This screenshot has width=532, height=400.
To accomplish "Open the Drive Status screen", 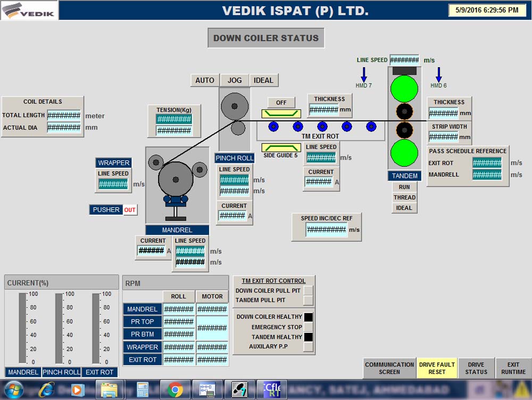I will point(476,369).
